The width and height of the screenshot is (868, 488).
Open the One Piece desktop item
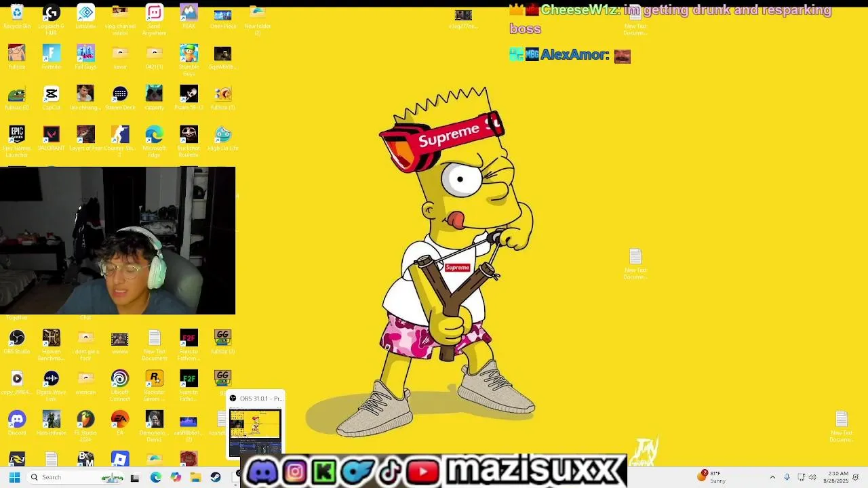click(222, 18)
